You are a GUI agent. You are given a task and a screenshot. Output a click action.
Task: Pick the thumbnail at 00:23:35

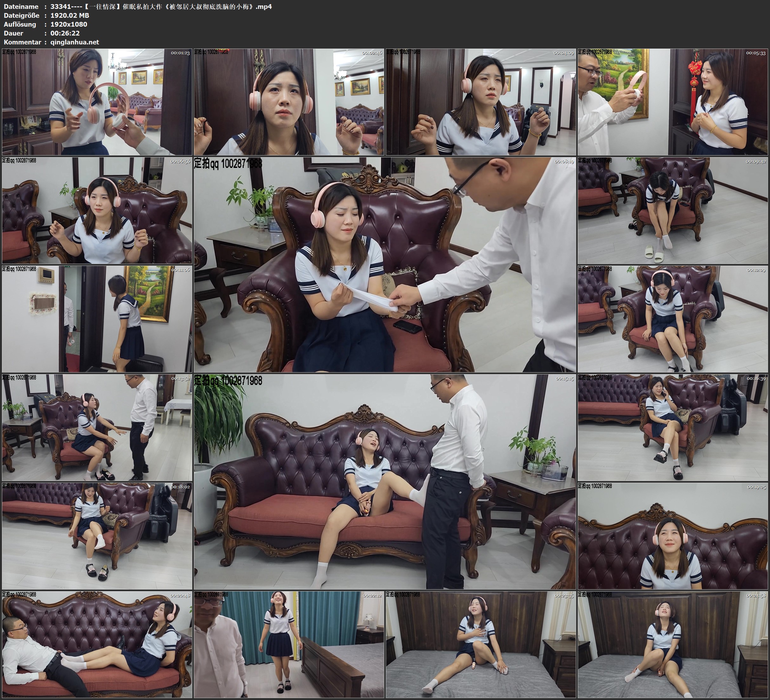(x=480, y=644)
